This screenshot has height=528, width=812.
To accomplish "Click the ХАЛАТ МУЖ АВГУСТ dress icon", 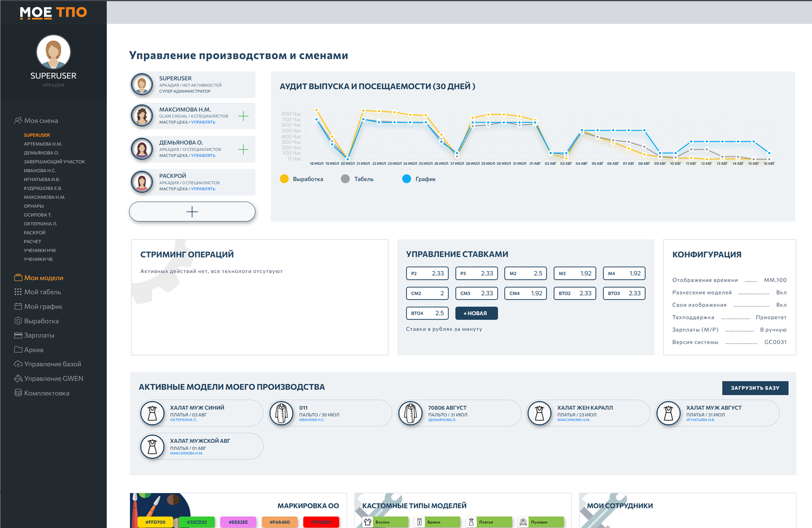I will pyautogui.click(x=669, y=413).
